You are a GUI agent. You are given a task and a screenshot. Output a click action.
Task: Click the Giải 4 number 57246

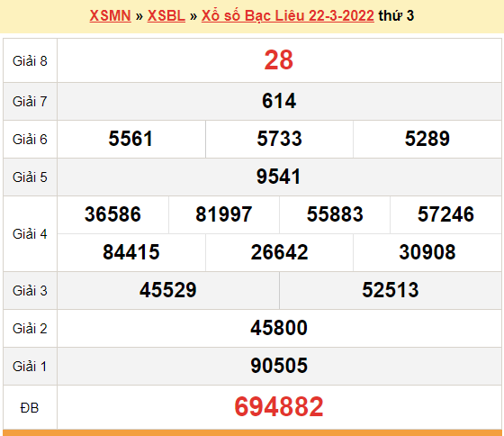pyautogui.click(x=445, y=214)
